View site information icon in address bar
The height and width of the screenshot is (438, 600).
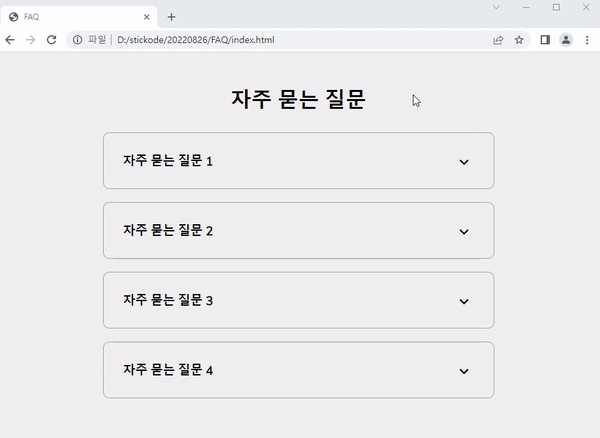pos(77,40)
